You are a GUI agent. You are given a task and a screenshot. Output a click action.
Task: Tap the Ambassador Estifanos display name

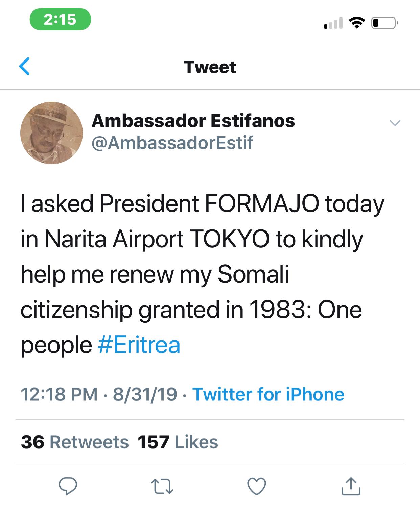pos(193,121)
